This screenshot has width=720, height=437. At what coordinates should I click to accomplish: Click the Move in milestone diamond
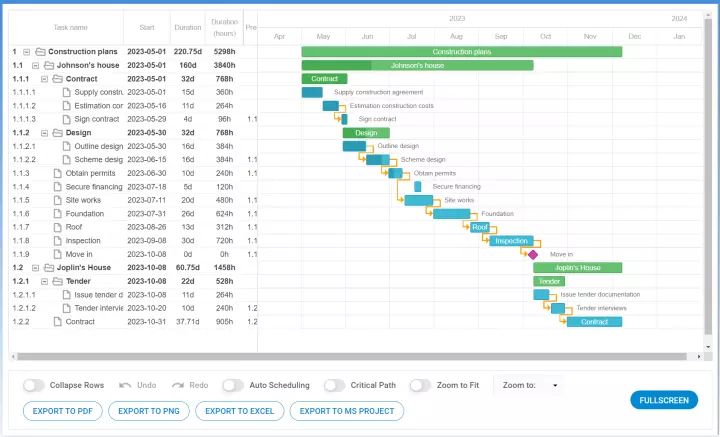[x=533, y=254]
